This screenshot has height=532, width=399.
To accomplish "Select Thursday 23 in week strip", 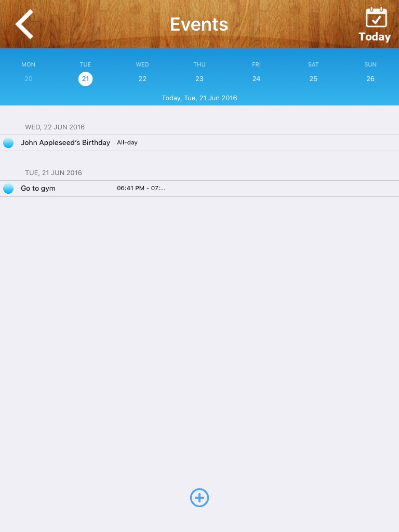I will pyautogui.click(x=199, y=79).
